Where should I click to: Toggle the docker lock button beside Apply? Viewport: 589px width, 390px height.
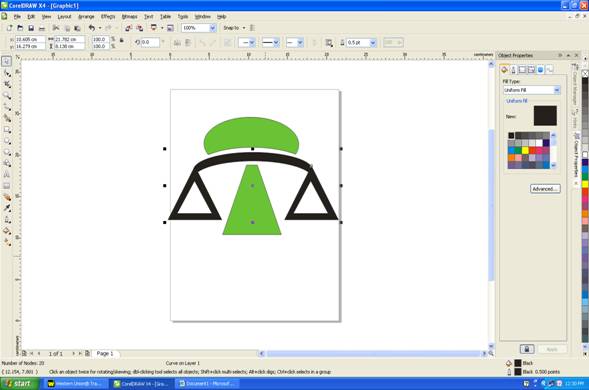click(x=527, y=349)
